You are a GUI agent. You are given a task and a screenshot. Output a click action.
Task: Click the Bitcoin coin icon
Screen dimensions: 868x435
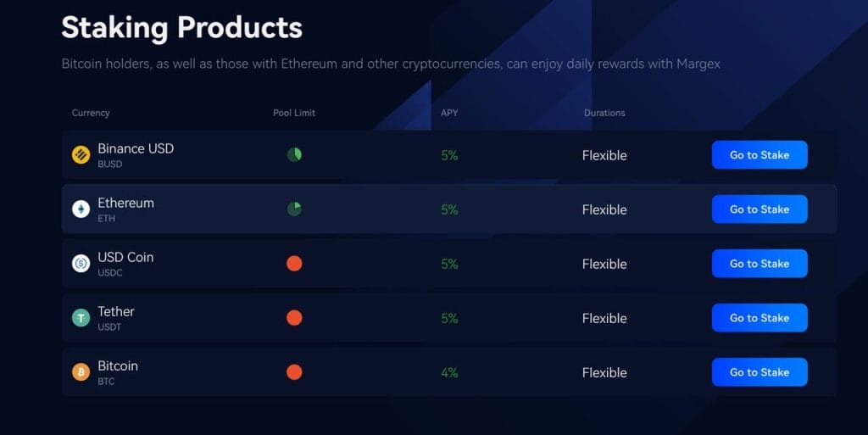pyautogui.click(x=81, y=372)
